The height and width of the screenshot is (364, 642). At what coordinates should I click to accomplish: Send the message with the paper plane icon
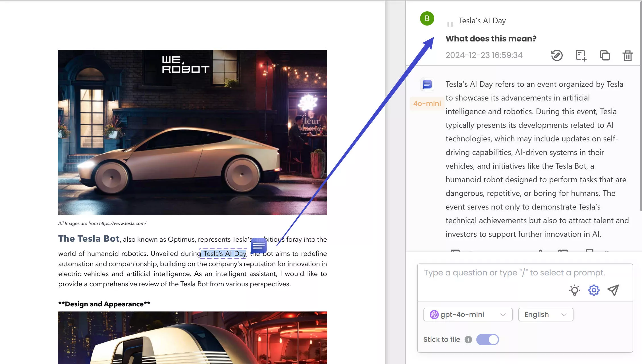point(614,290)
